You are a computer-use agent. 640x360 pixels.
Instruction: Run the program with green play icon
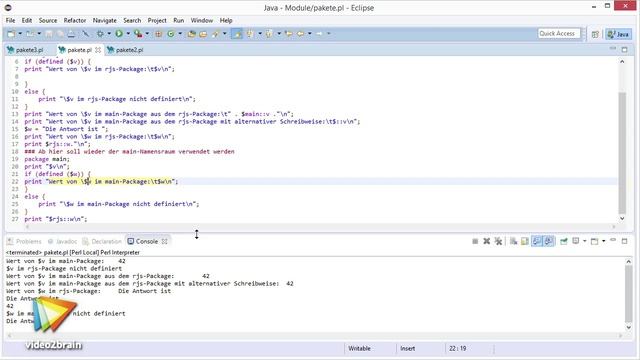(x=119, y=34)
